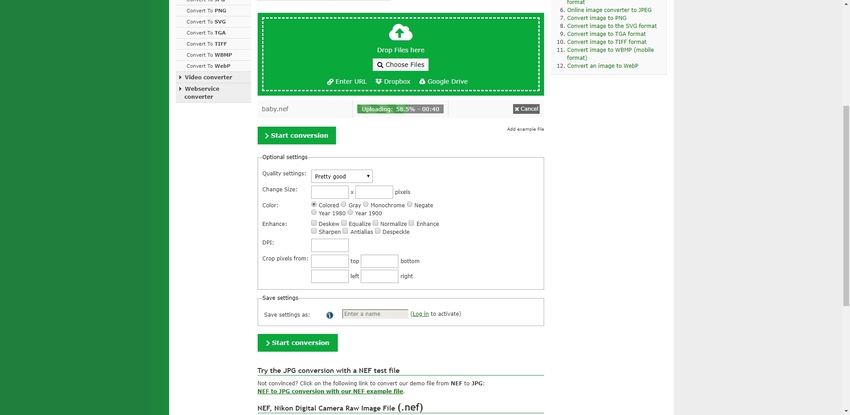Open the Quality settings dropdown
850x415 pixels.
pyautogui.click(x=342, y=176)
